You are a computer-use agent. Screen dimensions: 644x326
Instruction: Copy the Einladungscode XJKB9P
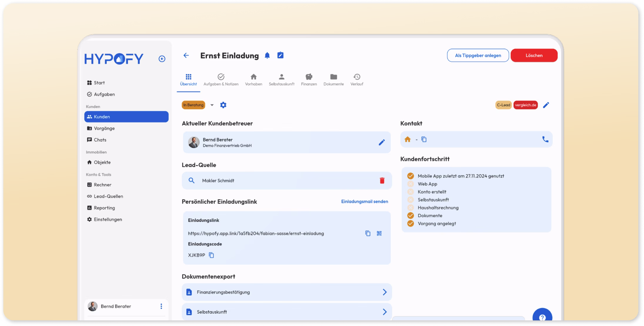tap(211, 255)
